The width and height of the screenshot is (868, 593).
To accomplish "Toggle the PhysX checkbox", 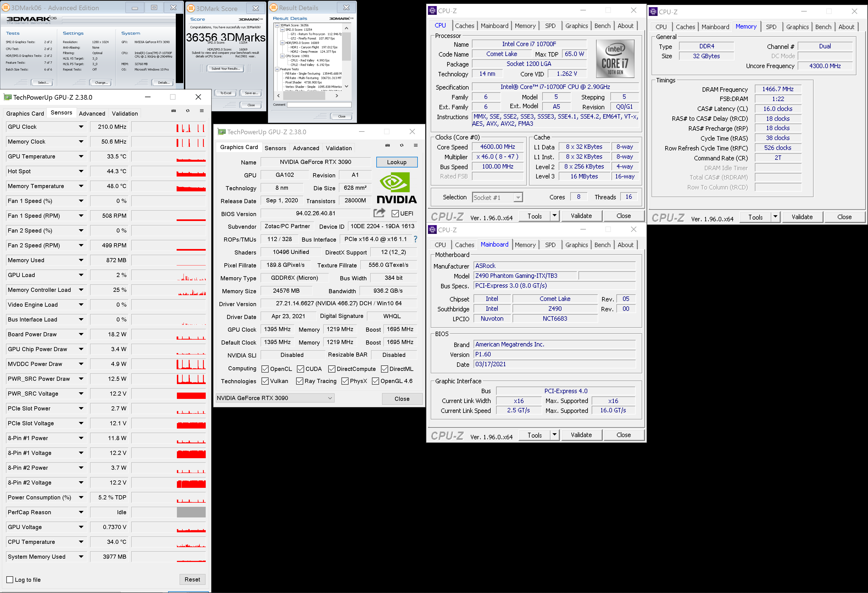I will (x=345, y=381).
